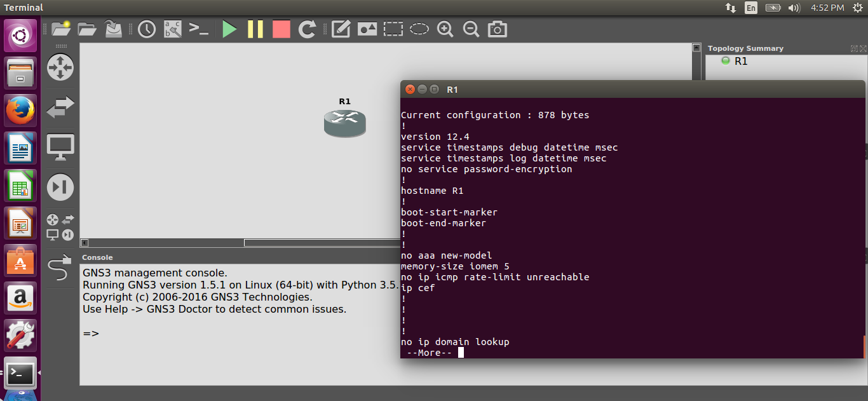Suspend all devices with yellow pause button
868x401 pixels.
tap(255, 29)
